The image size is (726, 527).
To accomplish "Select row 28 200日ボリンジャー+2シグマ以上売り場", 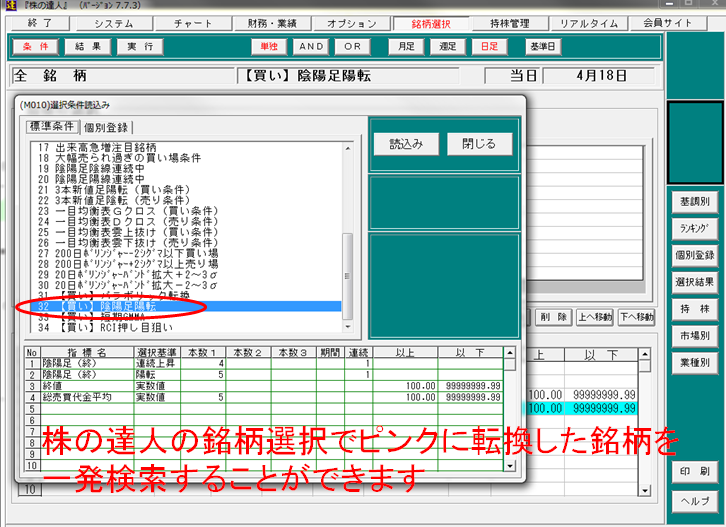I will (186, 264).
